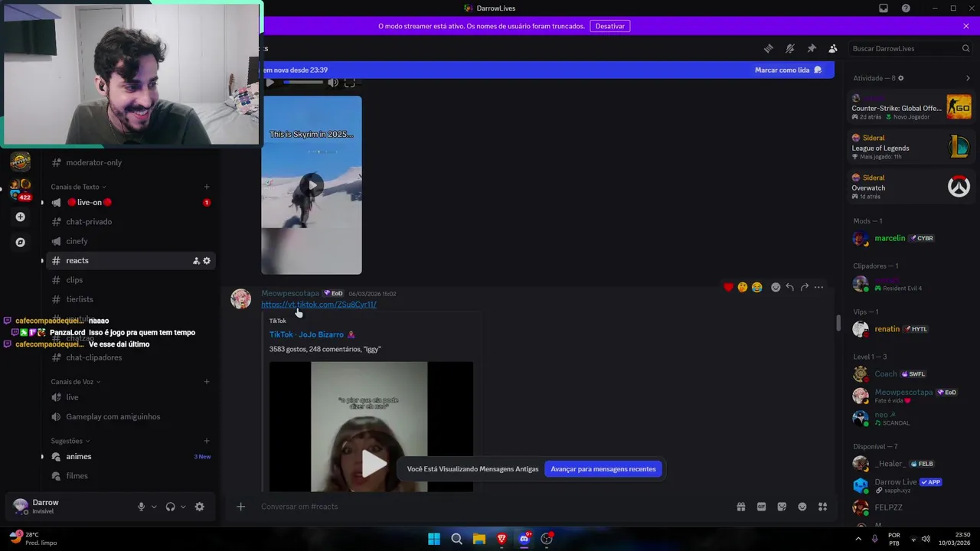Open the League of Legends activity card
The height and width of the screenshot is (551, 980).
pyautogui.click(x=911, y=147)
